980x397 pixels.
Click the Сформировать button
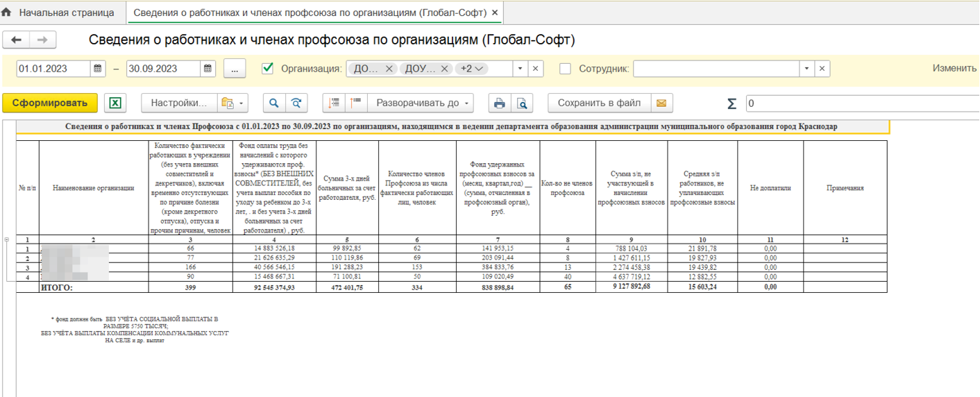click(49, 103)
